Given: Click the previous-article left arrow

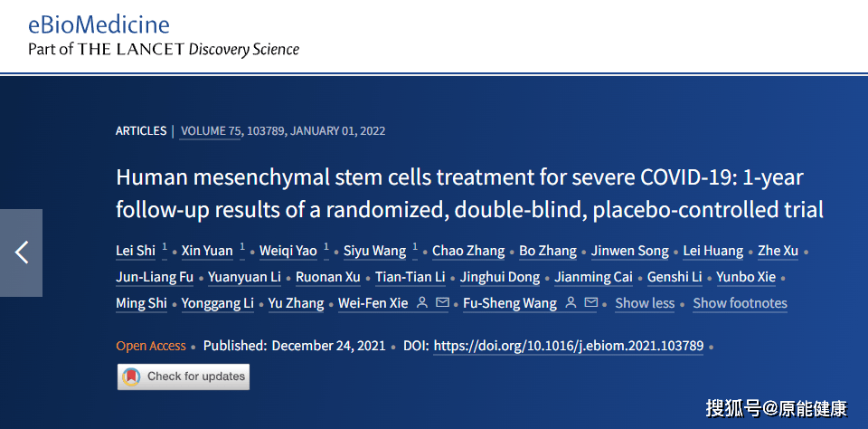Looking at the screenshot, I should pyautogui.click(x=21, y=253).
